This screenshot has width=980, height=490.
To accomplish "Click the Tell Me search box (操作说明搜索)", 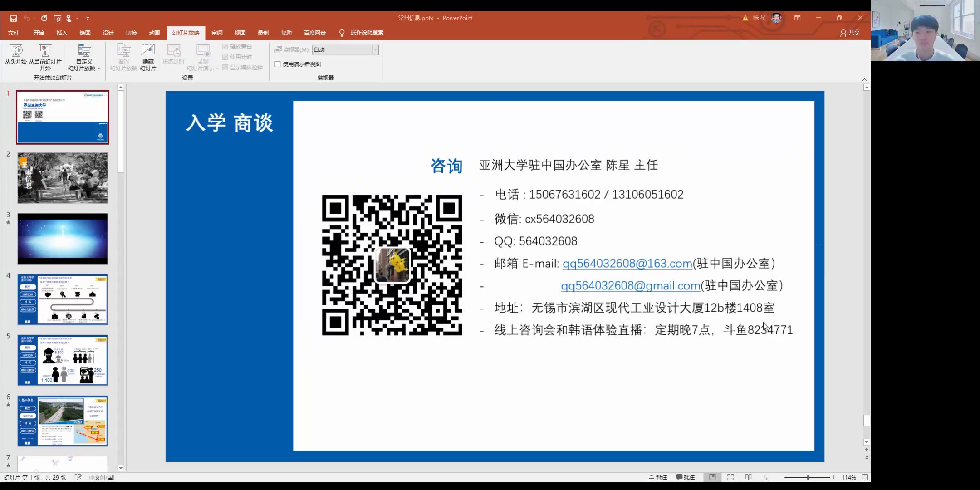I will (x=362, y=33).
